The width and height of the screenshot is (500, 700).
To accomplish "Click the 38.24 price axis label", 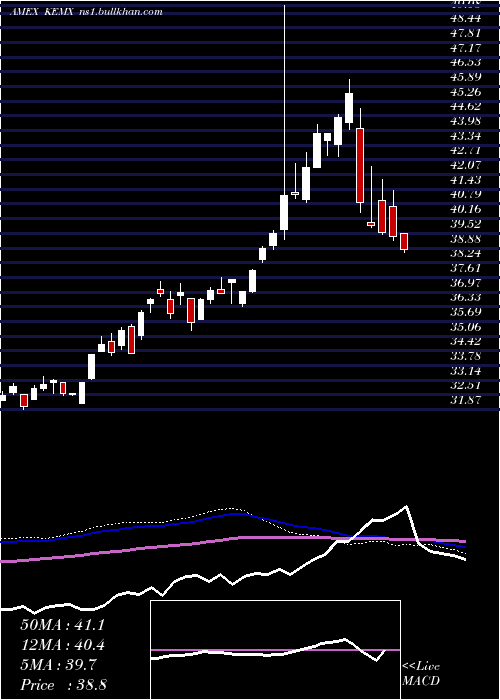I will 466,254.
